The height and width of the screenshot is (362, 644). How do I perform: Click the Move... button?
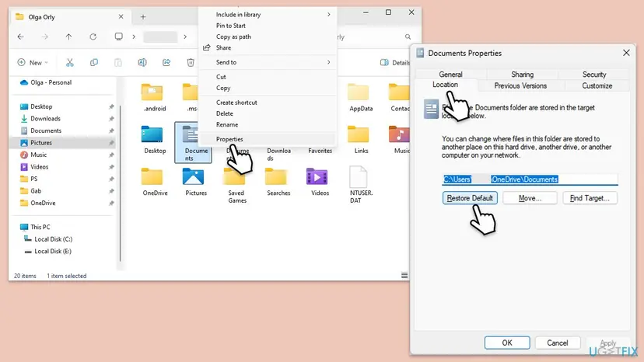coord(530,198)
